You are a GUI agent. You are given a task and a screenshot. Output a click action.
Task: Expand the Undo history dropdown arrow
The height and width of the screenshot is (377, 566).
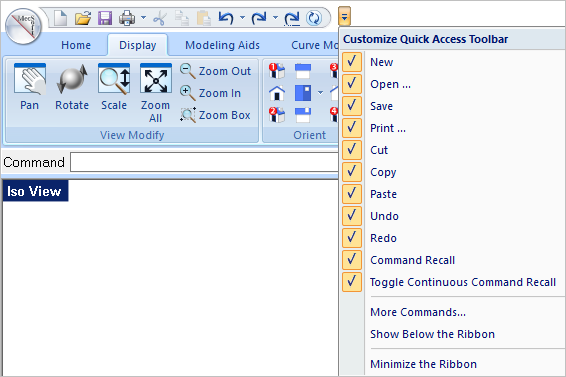coord(242,17)
